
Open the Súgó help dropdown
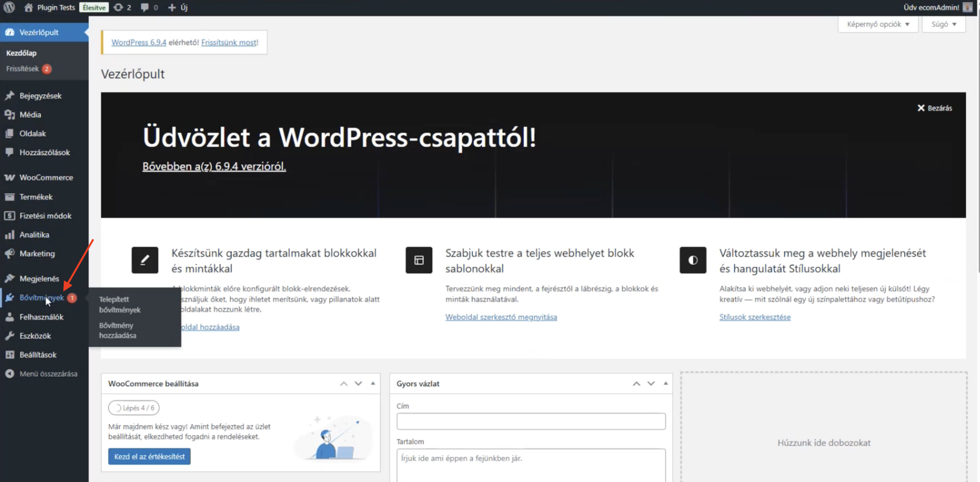click(944, 24)
